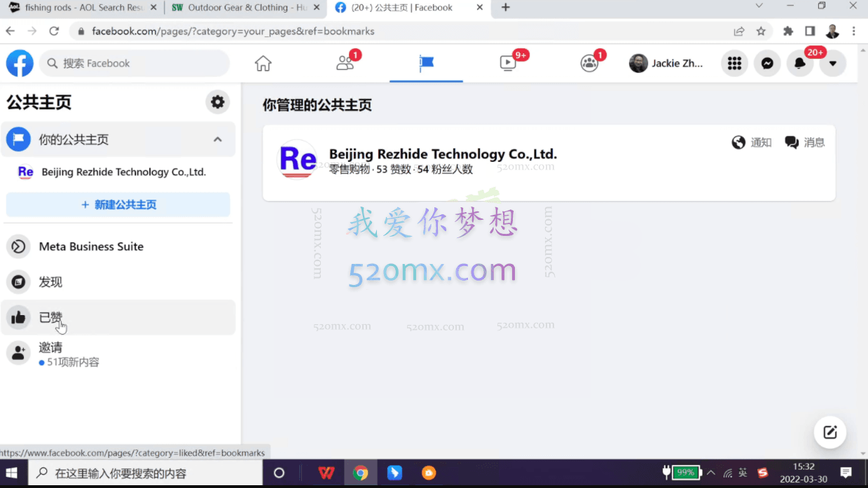Click share page icon in address bar

pyautogui.click(x=739, y=32)
